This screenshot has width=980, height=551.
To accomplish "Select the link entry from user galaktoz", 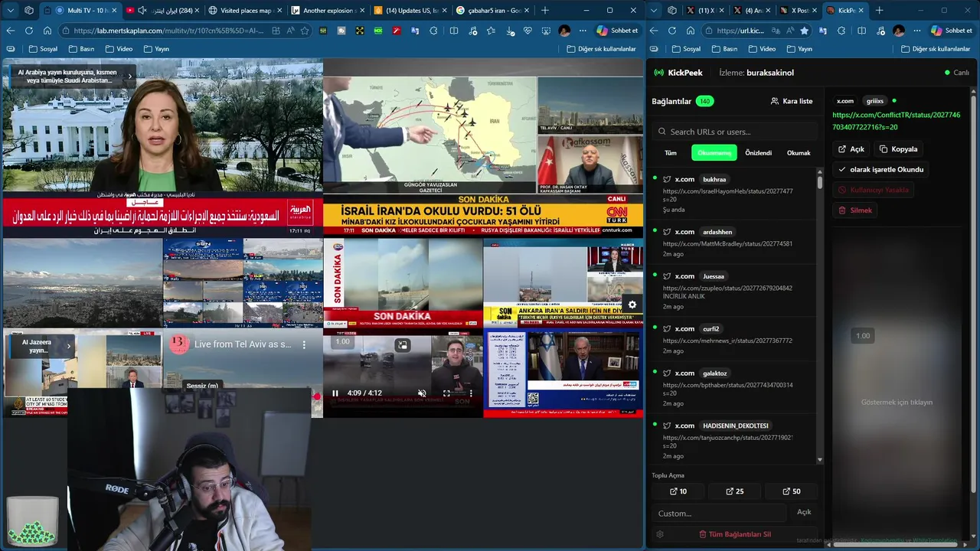I will tap(731, 388).
